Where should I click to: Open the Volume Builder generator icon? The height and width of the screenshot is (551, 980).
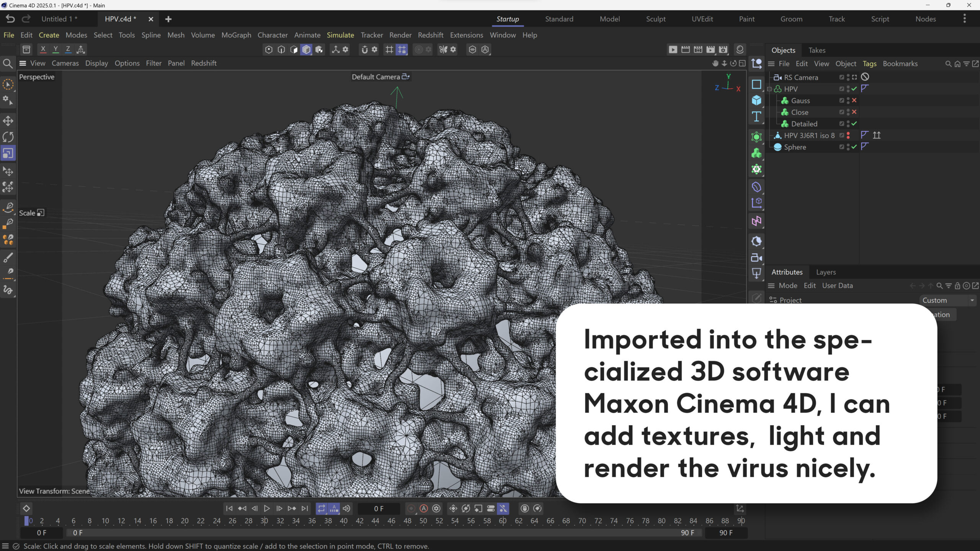click(x=756, y=153)
